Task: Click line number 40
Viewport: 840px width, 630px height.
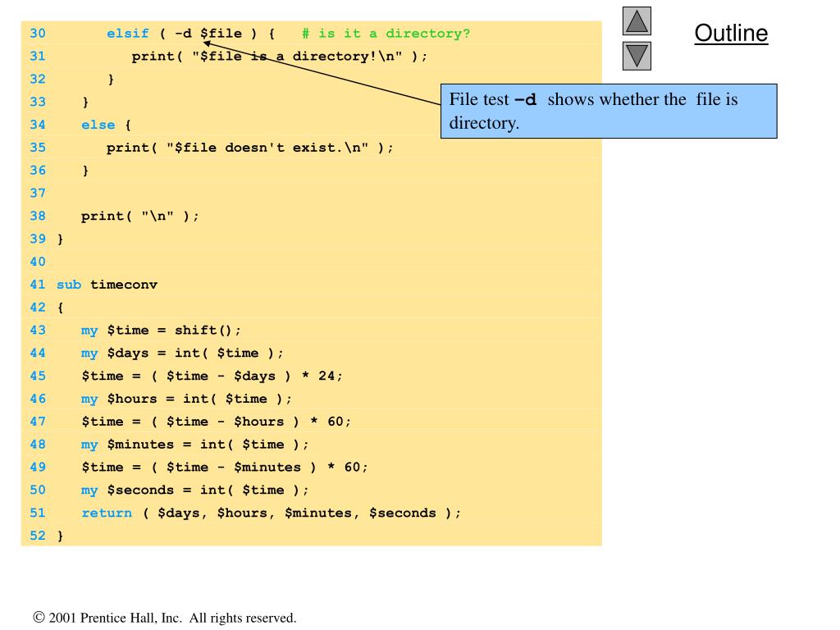Action: pos(38,262)
